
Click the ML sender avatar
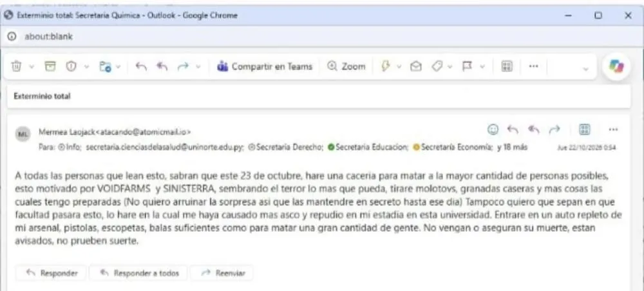pyautogui.click(x=23, y=134)
